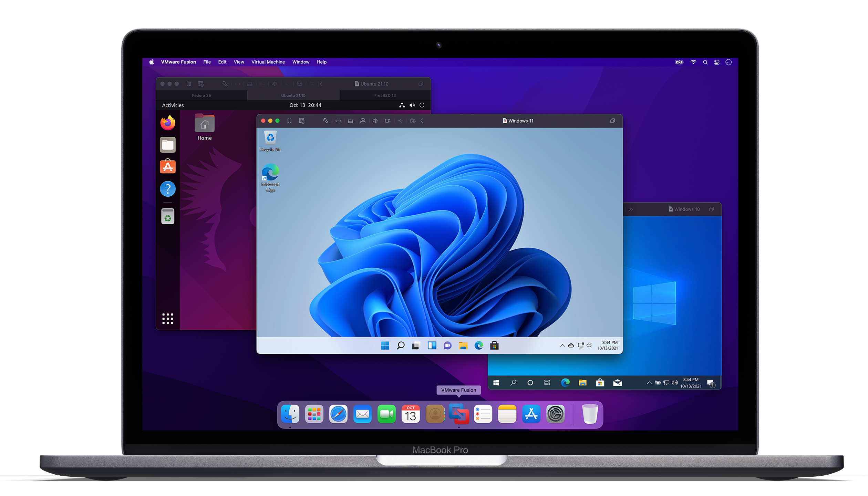The image size is (868, 496).
Task: Pause the Windows 11 virtual machine
Action: (x=289, y=121)
